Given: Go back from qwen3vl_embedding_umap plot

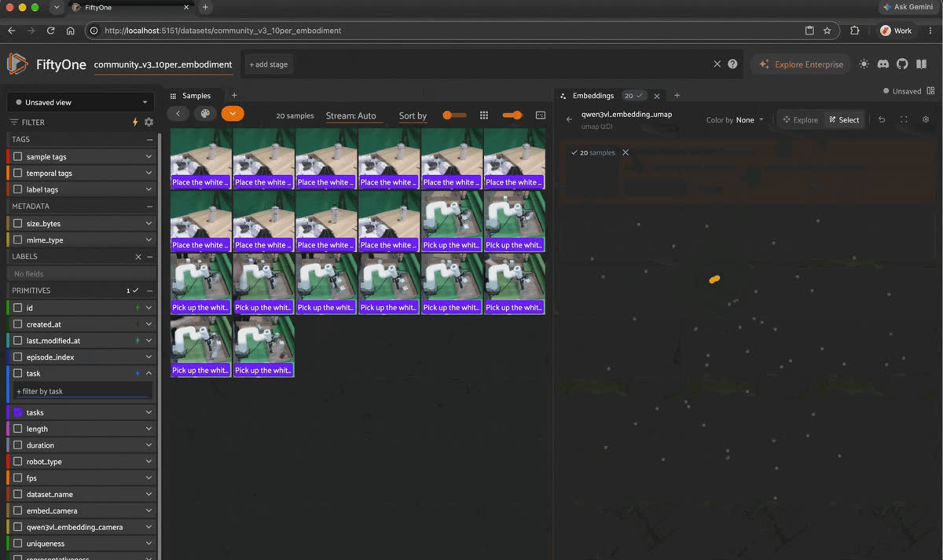Looking at the screenshot, I should tap(569, 119).
